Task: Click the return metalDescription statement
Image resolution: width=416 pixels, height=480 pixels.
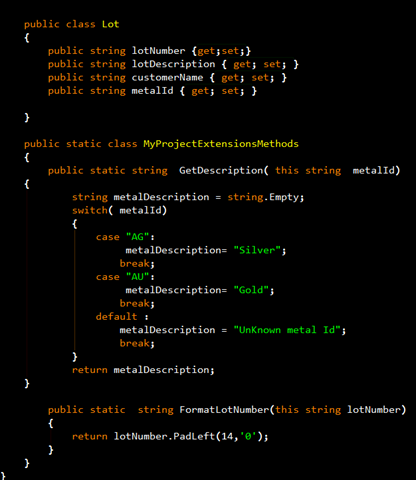Action: (143, 370)
